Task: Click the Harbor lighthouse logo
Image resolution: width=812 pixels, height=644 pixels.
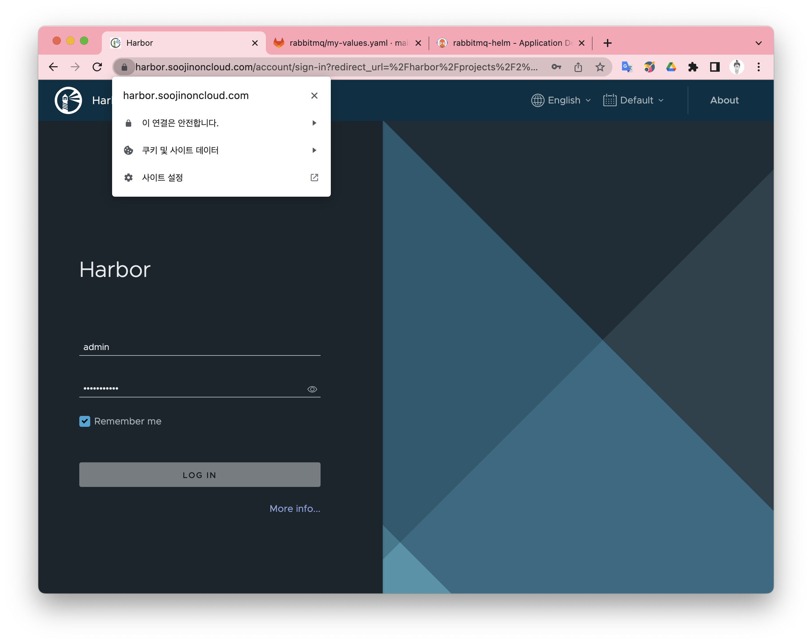Action: point(68,100)
